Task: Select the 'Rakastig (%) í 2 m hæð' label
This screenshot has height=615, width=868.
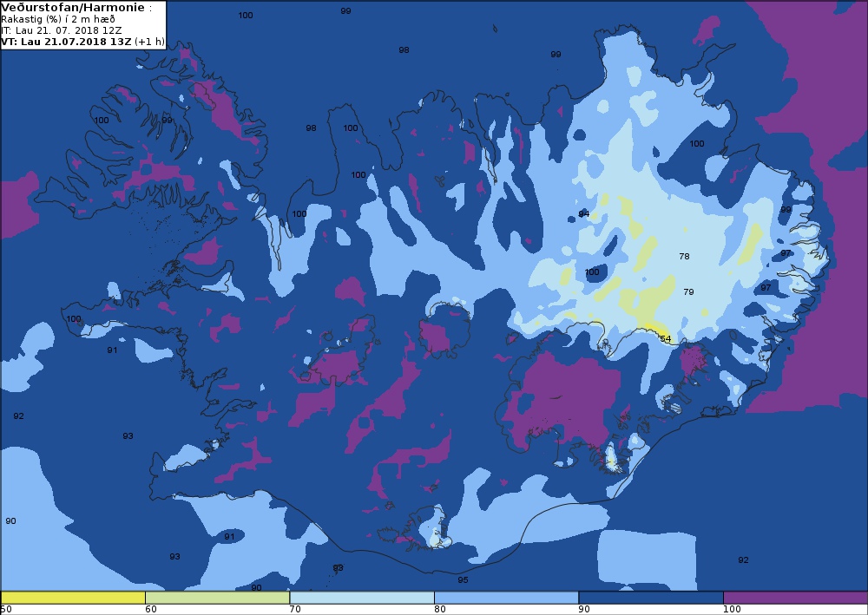Action: tap(58, 19)
